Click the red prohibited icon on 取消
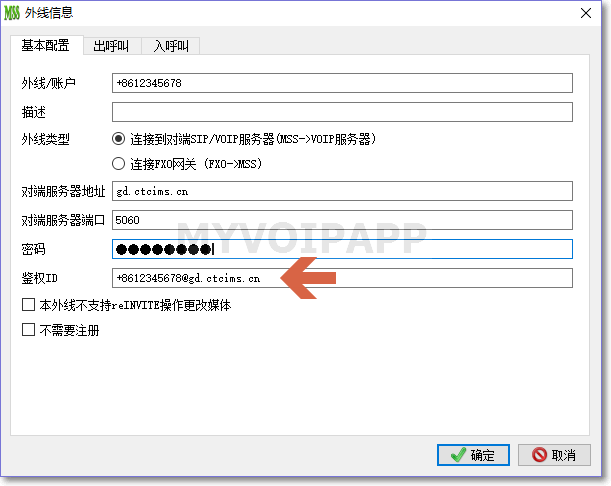Viewport: 611px width, 486px height. tap(539, 455)
